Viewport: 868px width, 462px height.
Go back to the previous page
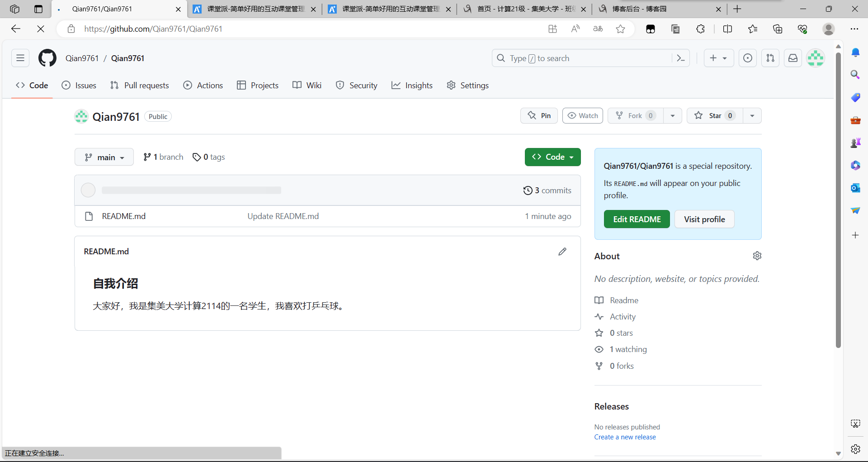tap(16, 29)
